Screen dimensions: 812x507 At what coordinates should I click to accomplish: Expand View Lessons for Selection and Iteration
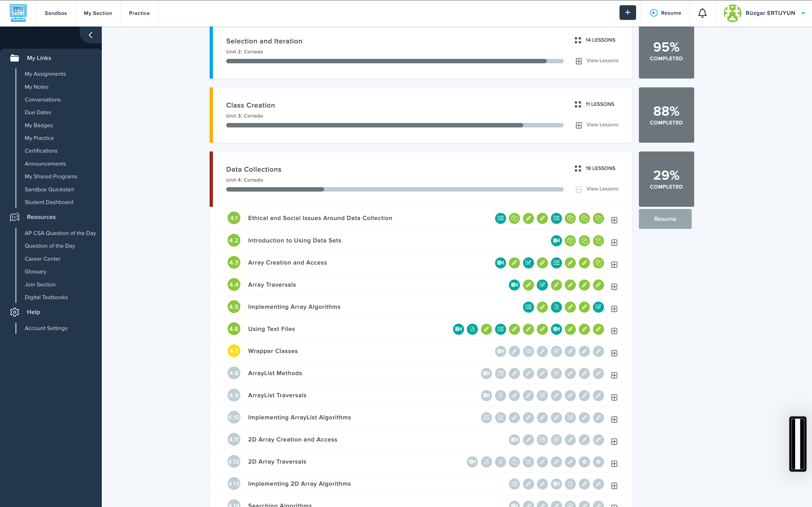click(597, 61)
